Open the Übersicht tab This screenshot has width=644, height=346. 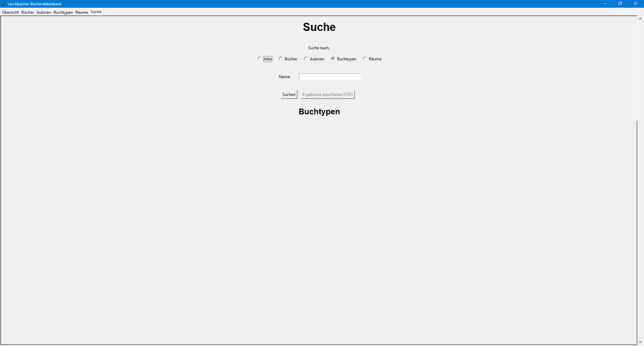(x=10, y=12)
